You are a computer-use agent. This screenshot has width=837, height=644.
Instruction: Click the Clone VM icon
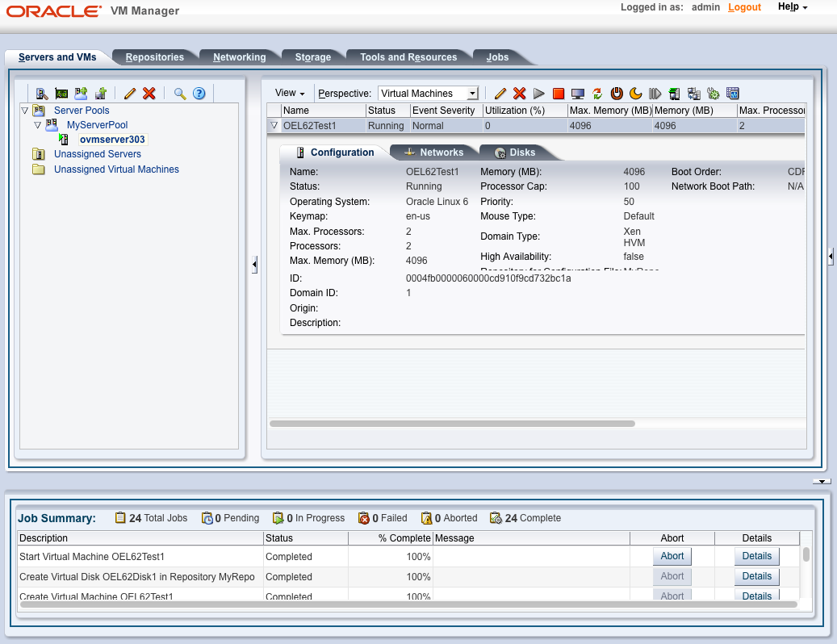pyautogui.click(x=694, y=94)
